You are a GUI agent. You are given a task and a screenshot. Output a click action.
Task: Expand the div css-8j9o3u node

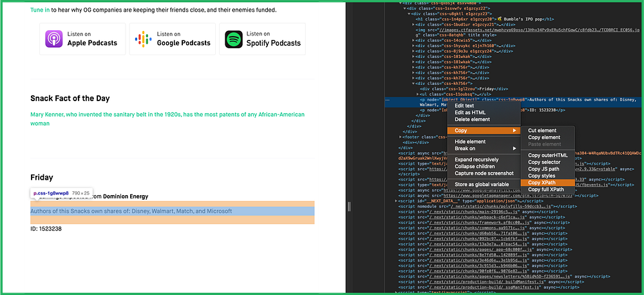point(413,51)
